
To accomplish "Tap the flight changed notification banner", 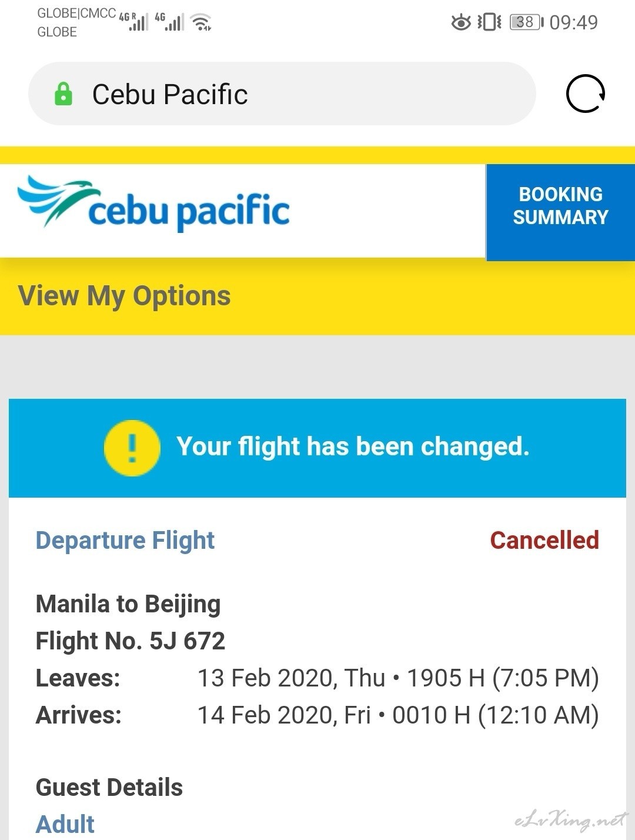I will [317, 448].
